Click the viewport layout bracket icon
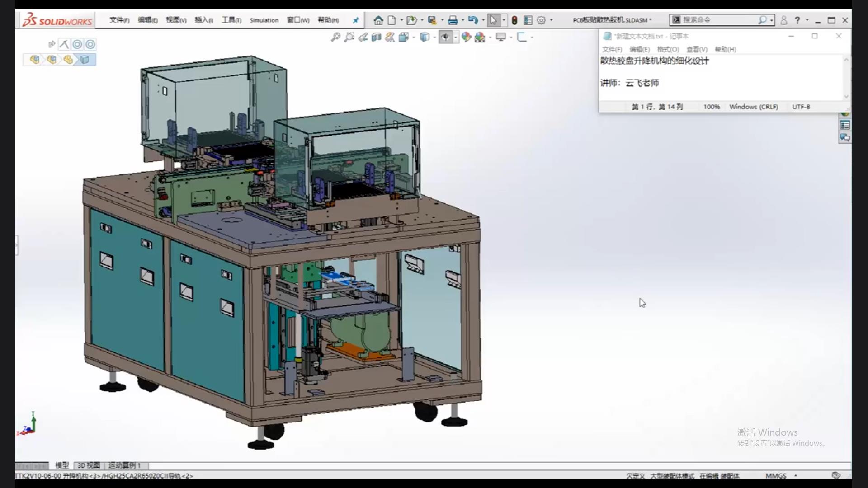The image size is (868, 488). [x=522, y=37]
